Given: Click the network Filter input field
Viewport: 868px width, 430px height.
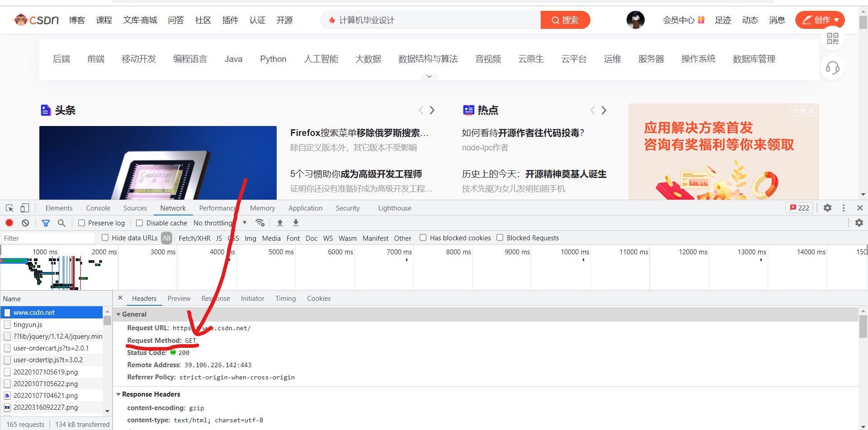Looking at the screenshot, I should (x=47, y=238).
